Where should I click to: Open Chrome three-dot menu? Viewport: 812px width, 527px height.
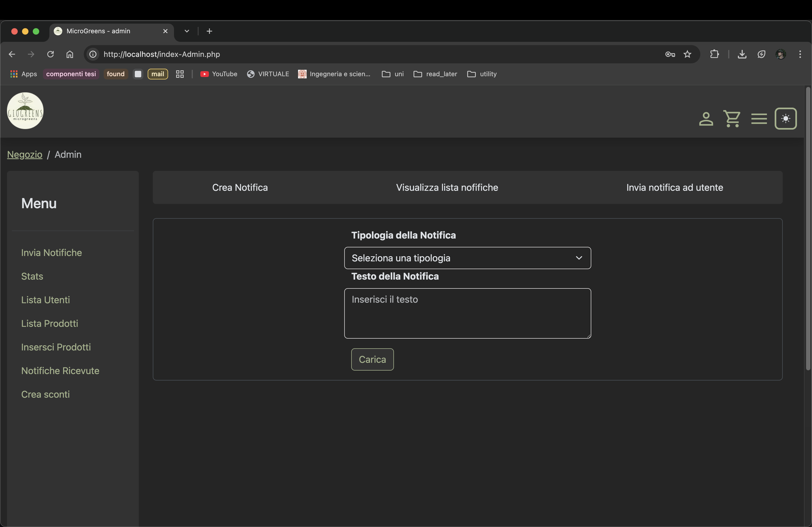[x=800, y=54]
